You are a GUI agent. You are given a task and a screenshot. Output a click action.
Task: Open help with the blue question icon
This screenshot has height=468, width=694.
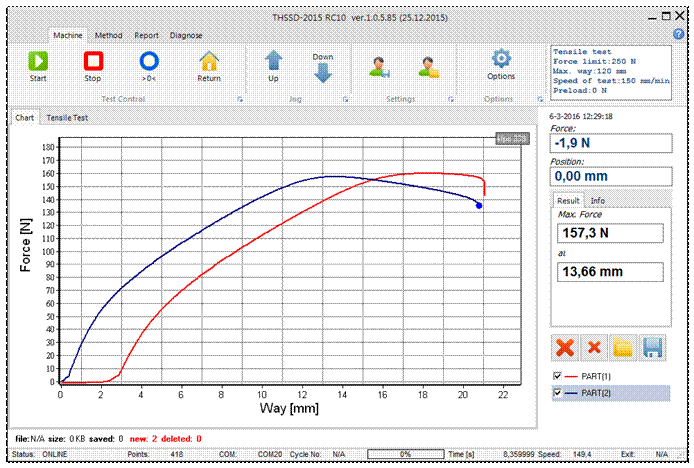(x=679, y=34)
